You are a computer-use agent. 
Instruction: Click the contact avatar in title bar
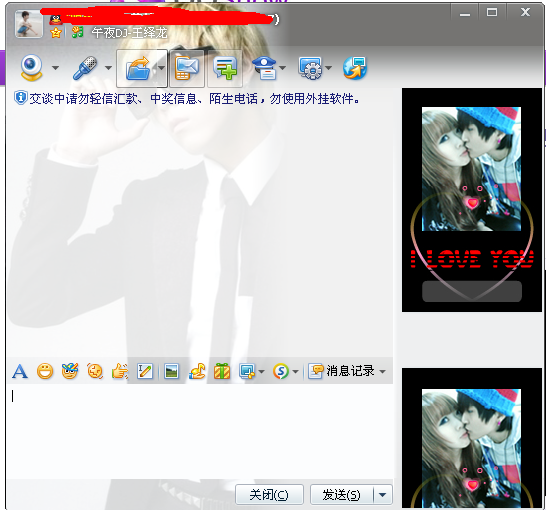(29, 24)
